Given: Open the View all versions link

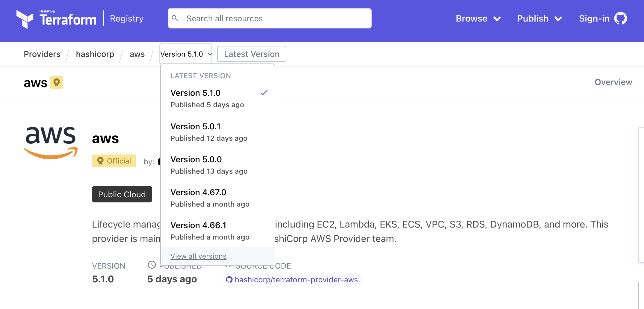Looking at the screenshot, I should tap(198, 256).
